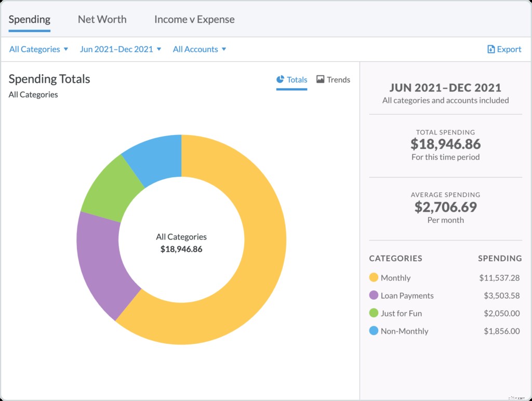The image size is (532, 401).
Task: Click the center of the donut chart
Action: (x=181, y=239)
